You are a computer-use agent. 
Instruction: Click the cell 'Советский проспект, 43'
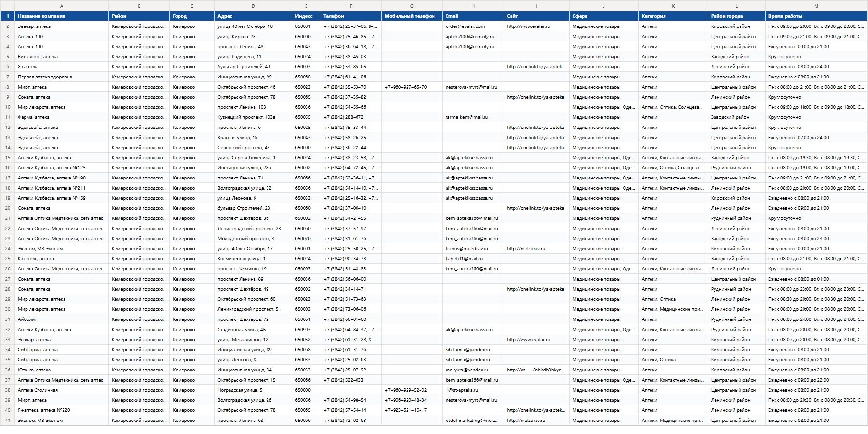[253, 148]
